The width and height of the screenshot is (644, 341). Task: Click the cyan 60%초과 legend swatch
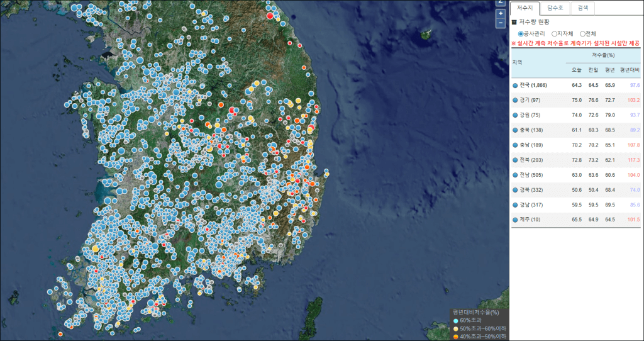click(x=456, y=321)
